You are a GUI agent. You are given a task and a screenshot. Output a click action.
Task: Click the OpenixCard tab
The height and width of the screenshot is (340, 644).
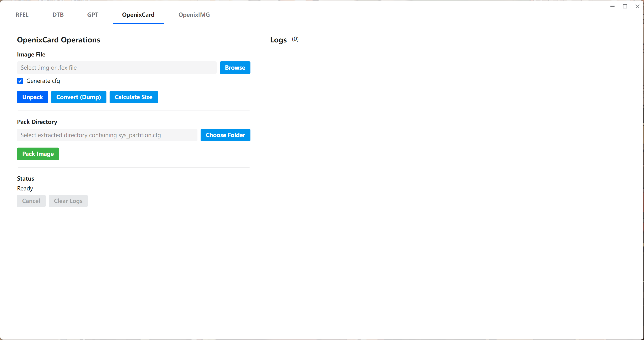tap(138, 15)
